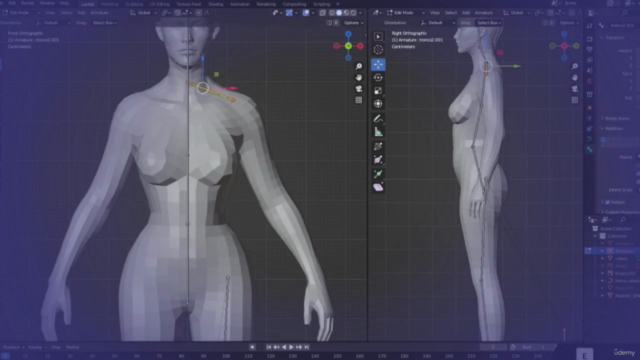
Task: Select the Cursor tool in the toolbar
Action: pos(378,50)
